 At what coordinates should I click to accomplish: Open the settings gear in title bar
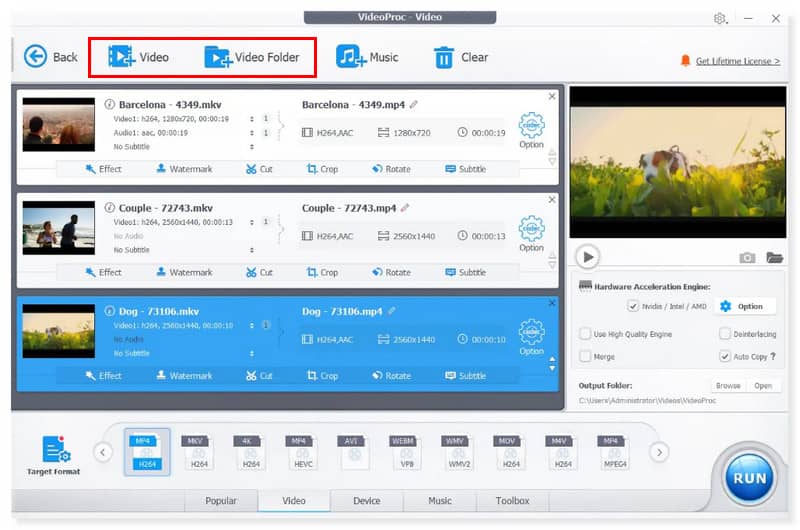tap(719, 18)
